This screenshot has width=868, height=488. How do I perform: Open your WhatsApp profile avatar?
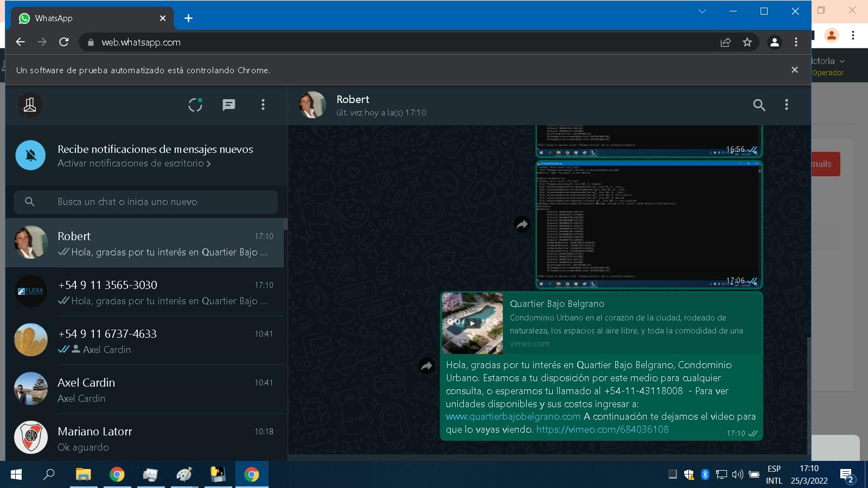point(30,105)
